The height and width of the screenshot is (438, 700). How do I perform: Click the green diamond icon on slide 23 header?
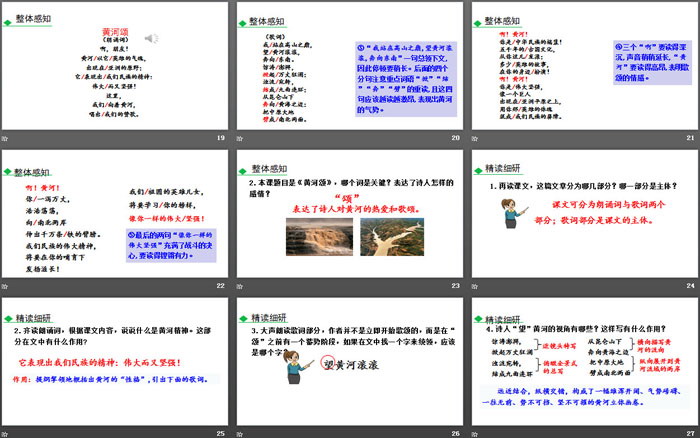coord(242,168)
